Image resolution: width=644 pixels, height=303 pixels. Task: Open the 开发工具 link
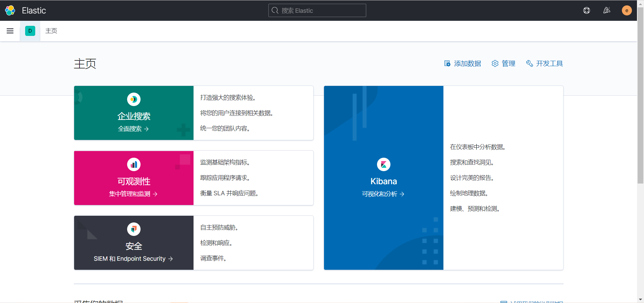pyautogui.click(x=549, y=63)
